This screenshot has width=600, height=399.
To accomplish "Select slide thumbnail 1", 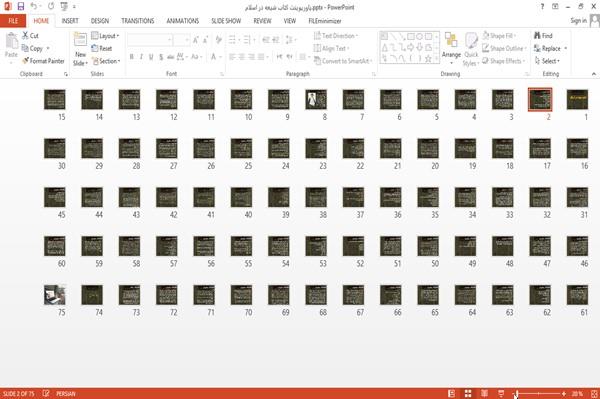I will [x=577, y=99].
